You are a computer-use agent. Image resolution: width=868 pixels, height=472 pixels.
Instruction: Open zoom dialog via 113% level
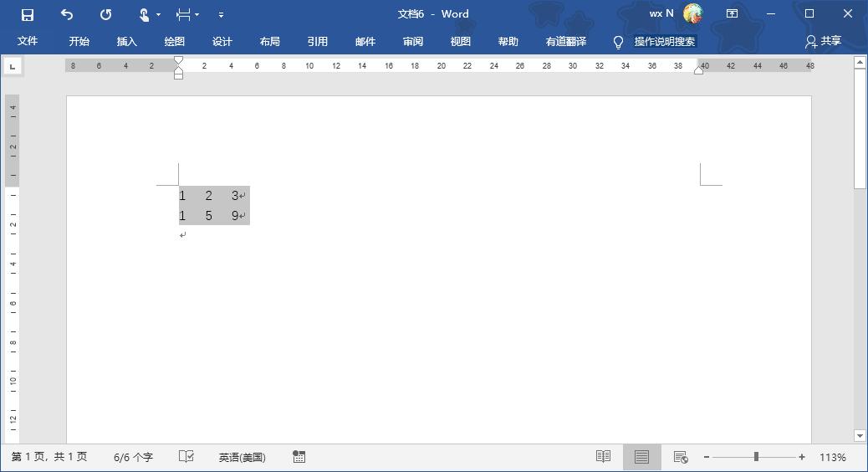point(833,458)
